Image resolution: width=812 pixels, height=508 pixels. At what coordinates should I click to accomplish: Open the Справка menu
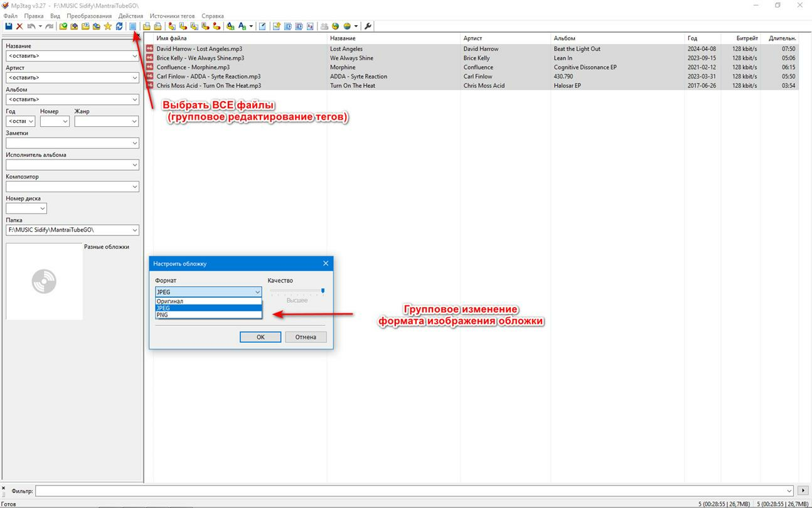point(213,16)
